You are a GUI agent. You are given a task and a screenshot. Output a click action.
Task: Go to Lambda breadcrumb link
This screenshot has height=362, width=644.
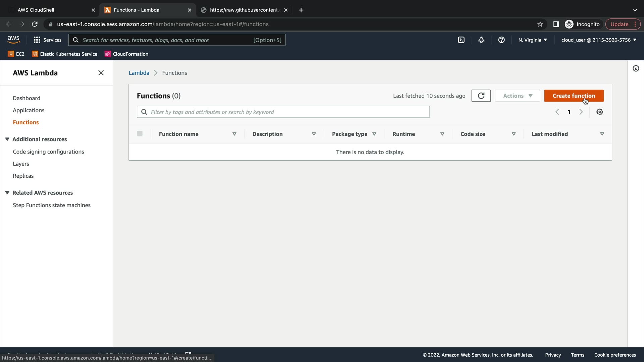(139, 73)
